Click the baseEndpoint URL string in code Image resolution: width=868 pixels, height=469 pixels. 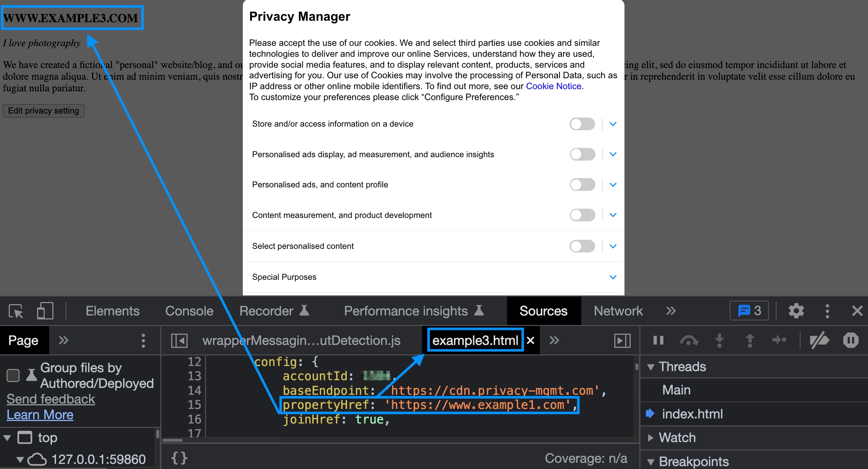click(492, 390)
